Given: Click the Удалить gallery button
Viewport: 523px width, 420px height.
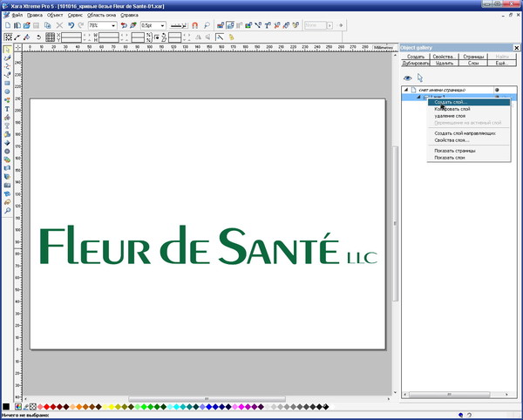Looking at the screenshot, I should [445, 63].
